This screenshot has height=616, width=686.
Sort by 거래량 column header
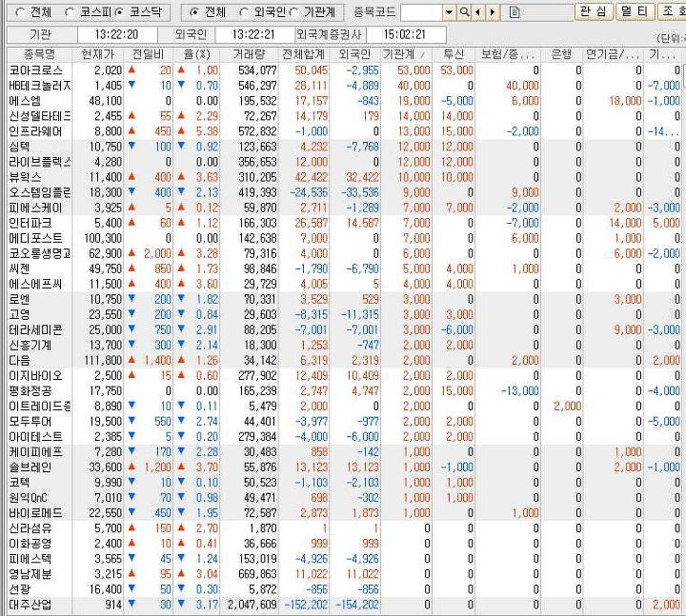[250, 54]
